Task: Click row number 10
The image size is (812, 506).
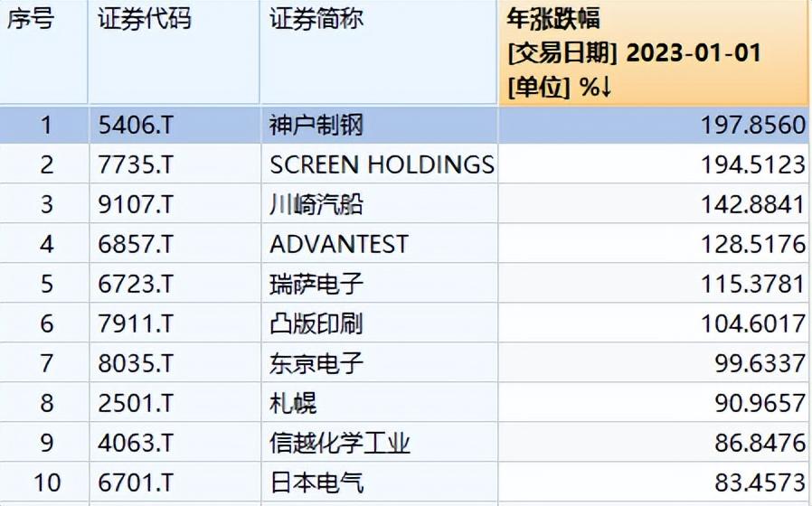Action: tap(47, 483)
